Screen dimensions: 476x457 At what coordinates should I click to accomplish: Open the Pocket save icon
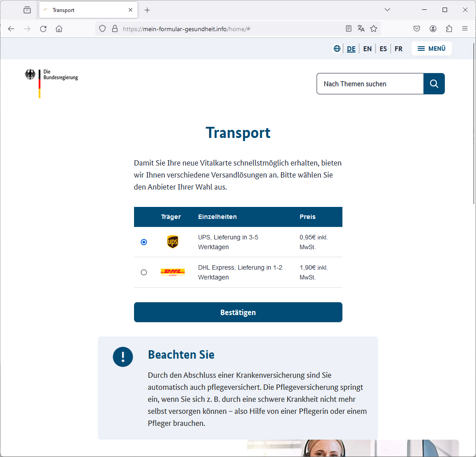417,28
